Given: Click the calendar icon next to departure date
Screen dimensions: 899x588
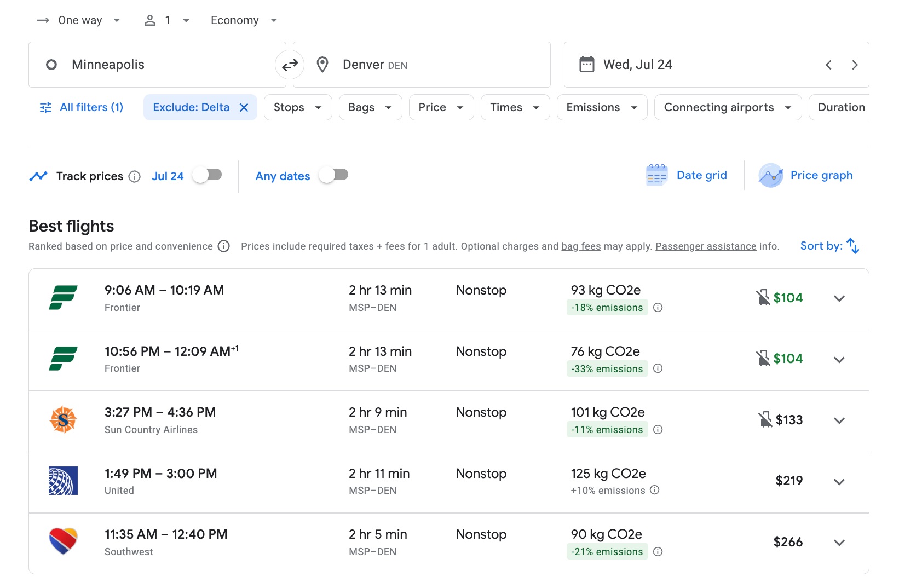Looking at the screenshot, I should [587, 64].
